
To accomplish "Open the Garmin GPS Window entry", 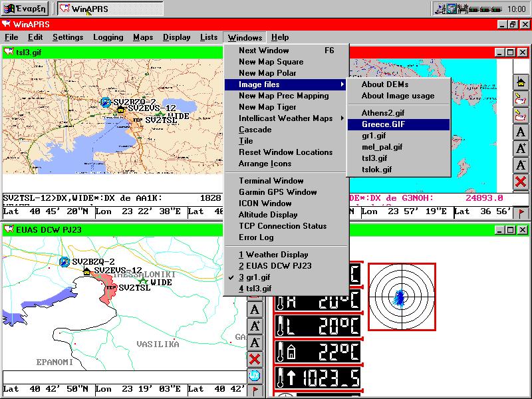I will tap(285, 192).
